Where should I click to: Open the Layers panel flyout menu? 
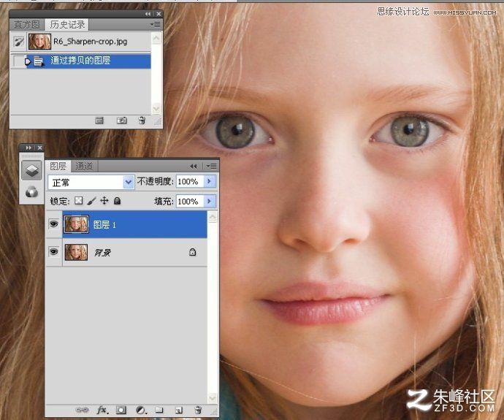click(x=212, y=166)
